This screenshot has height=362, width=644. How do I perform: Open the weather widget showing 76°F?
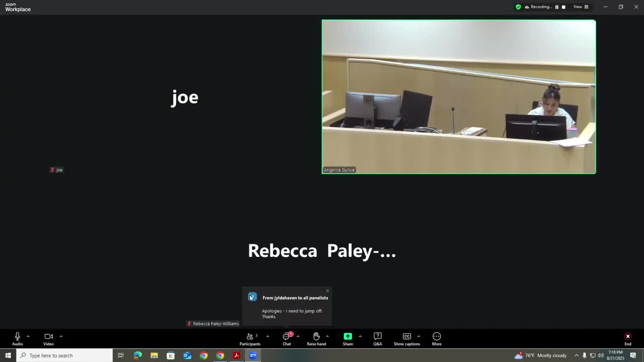tap(540, 355)
